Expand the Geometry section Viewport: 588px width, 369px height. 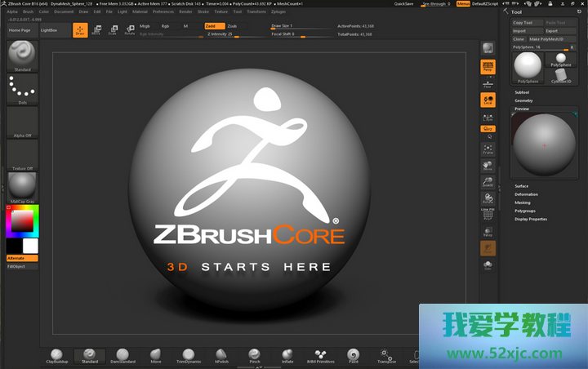tap(523, 100)
